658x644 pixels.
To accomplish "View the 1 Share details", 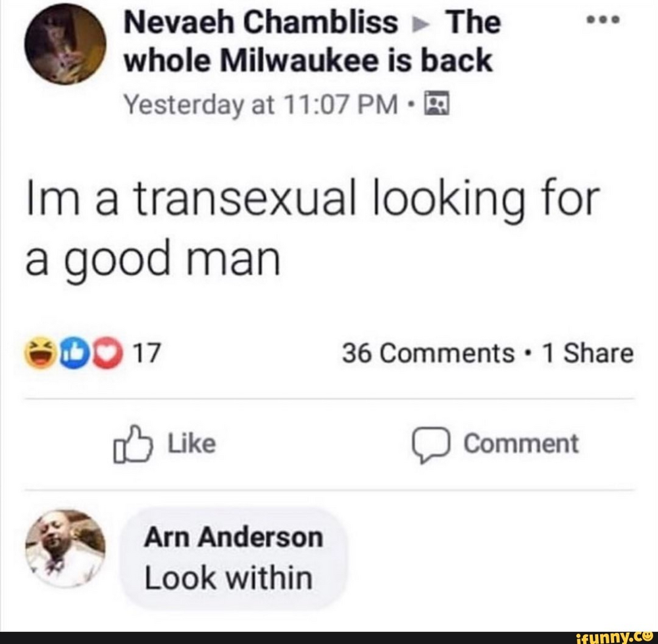I will pyautogui.click(x=588, y=353).
